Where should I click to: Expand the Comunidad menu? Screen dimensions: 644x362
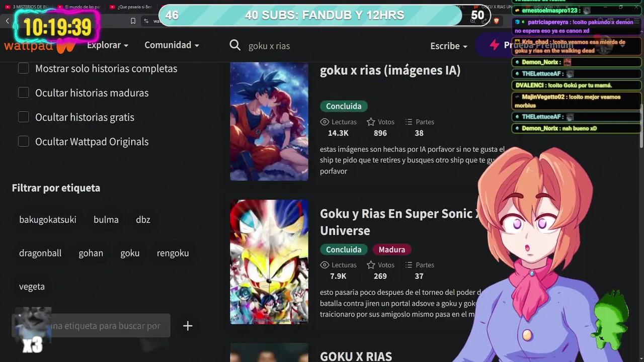[172, 45]
